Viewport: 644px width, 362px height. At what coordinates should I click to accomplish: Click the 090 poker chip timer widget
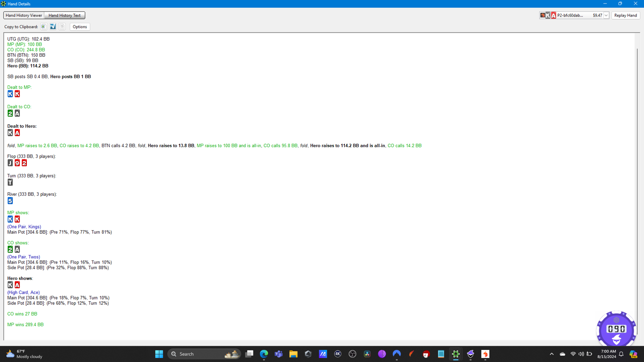616,329
